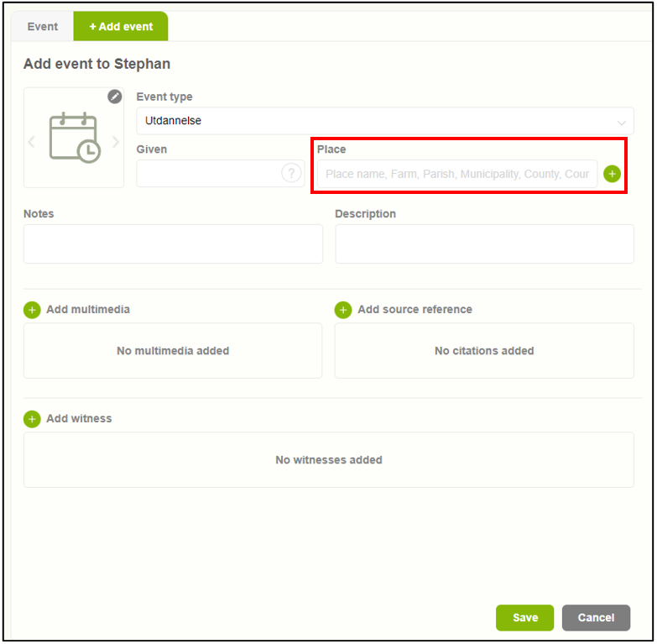Focus the Given date input field
The image size is (657, 644).
(208, 173)
